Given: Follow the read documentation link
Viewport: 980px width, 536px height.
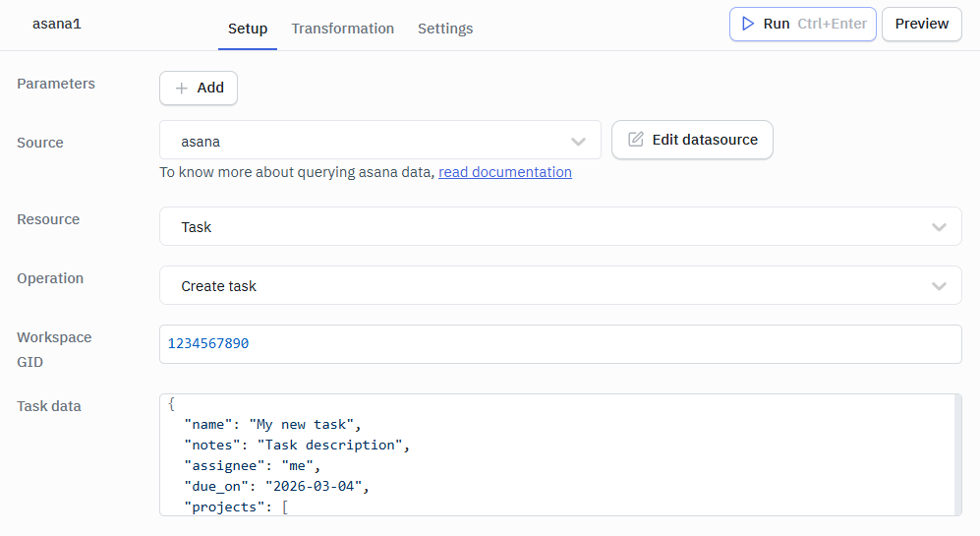Looking at the screenshot, I should coord(505,172).
